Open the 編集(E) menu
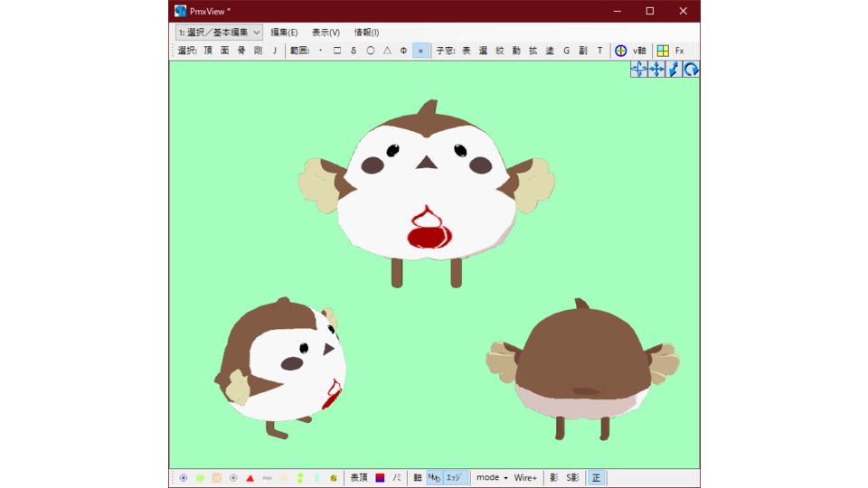868x488 pixels. click(284, 33)
